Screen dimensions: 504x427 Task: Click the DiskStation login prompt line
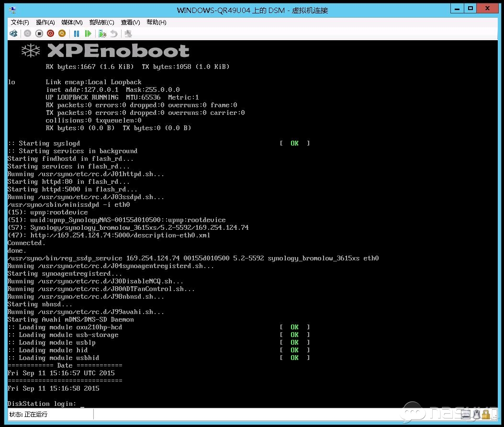pos(42,404)
